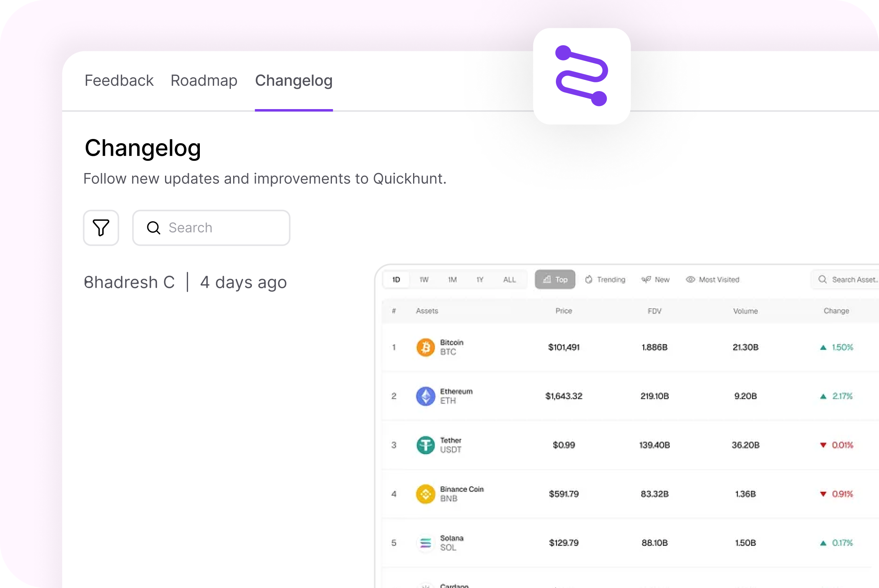The height and width of the screenshot is (588, 879).
Task: Select the 1W time range
Action: click(x=424, y=279)
